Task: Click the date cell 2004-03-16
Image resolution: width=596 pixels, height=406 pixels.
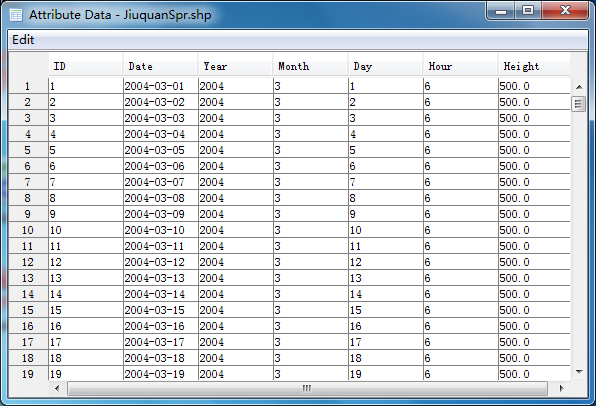Action: coord(161,326)
